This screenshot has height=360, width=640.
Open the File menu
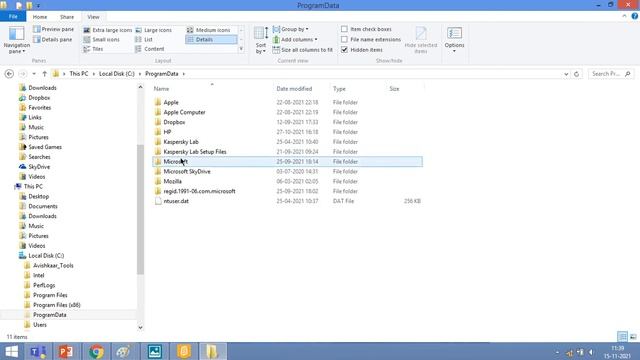[x=13, y=17]
